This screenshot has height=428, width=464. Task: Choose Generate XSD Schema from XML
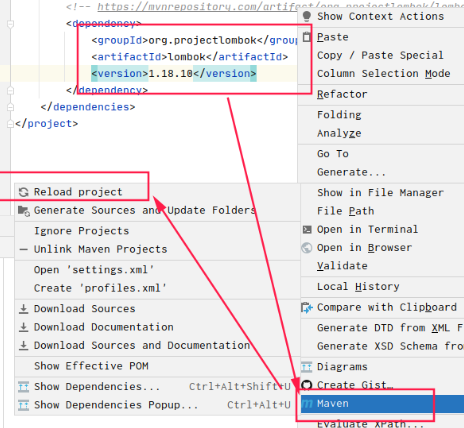pos(382,346)
